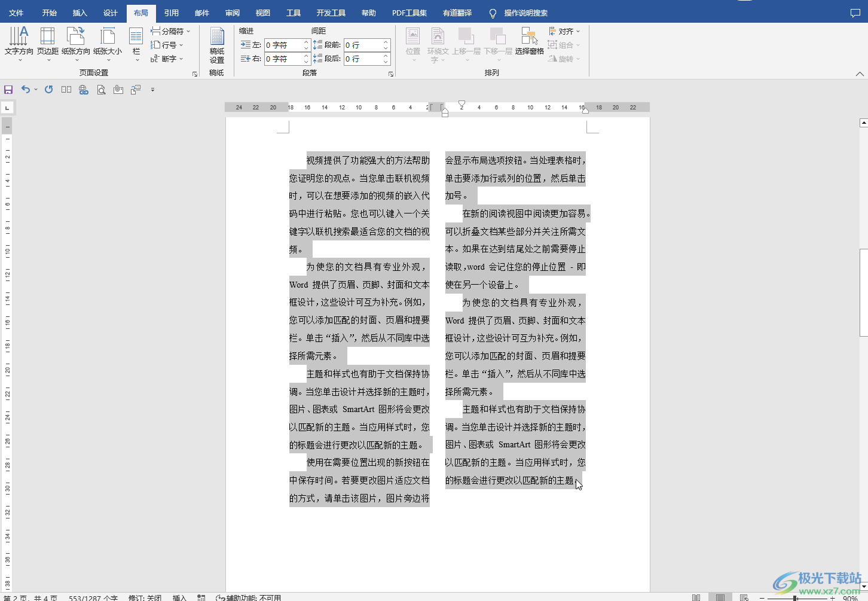Click the vertical scrollbar thumb
The width and height of the screenshot is (868, 601).
[863, 292]
